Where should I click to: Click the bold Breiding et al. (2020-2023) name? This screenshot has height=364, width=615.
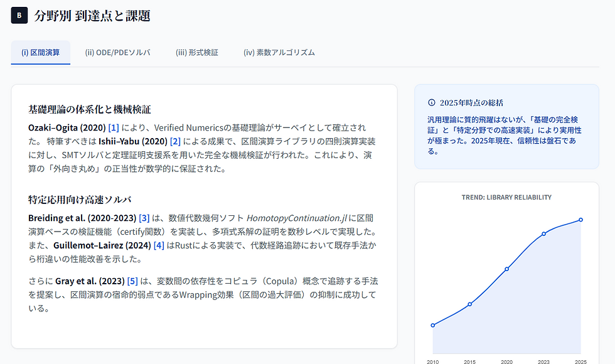(x=82, y=218)
